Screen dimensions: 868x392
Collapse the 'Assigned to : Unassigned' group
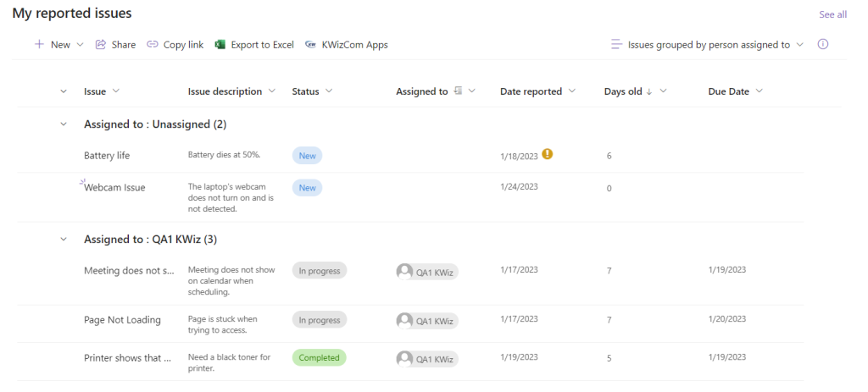[x=63, y=124]
